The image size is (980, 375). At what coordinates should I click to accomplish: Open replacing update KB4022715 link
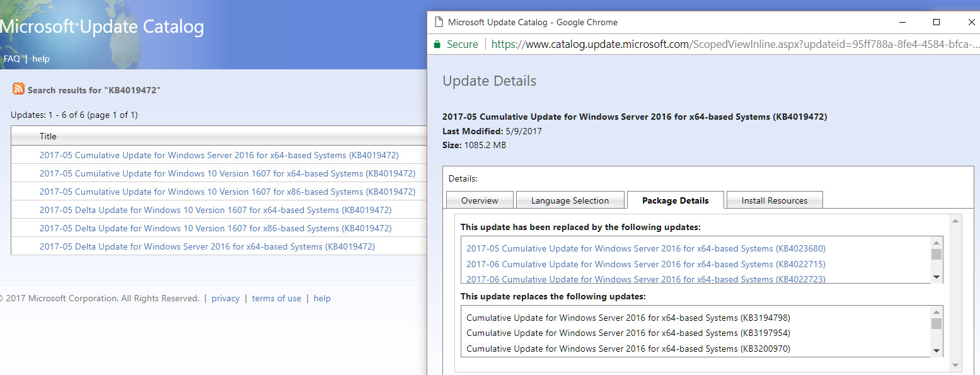pyautogui.click(x=646, y=264)
